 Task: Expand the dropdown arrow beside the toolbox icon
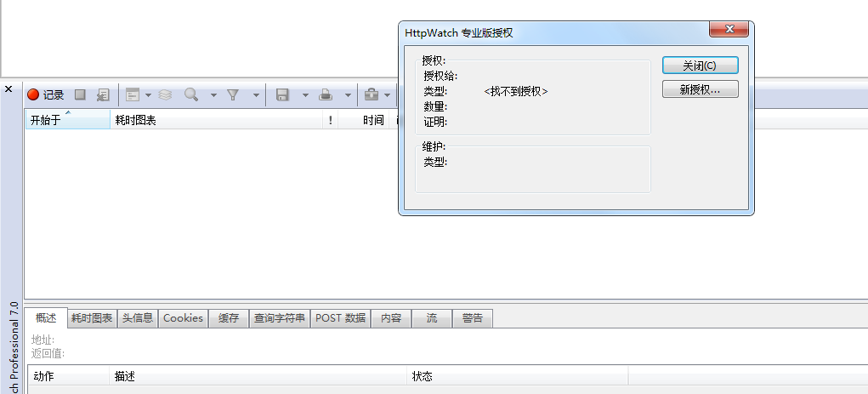[388, 95]
